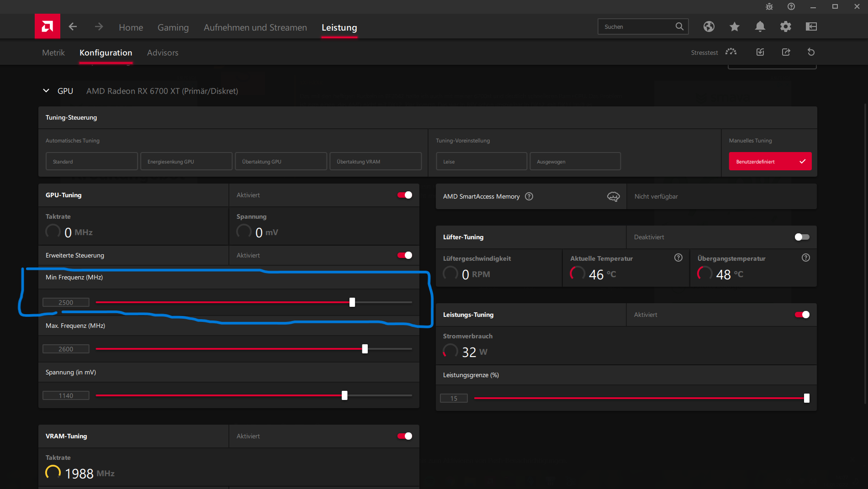Show help for Übergangstemperatur

[x=806, y=258]
